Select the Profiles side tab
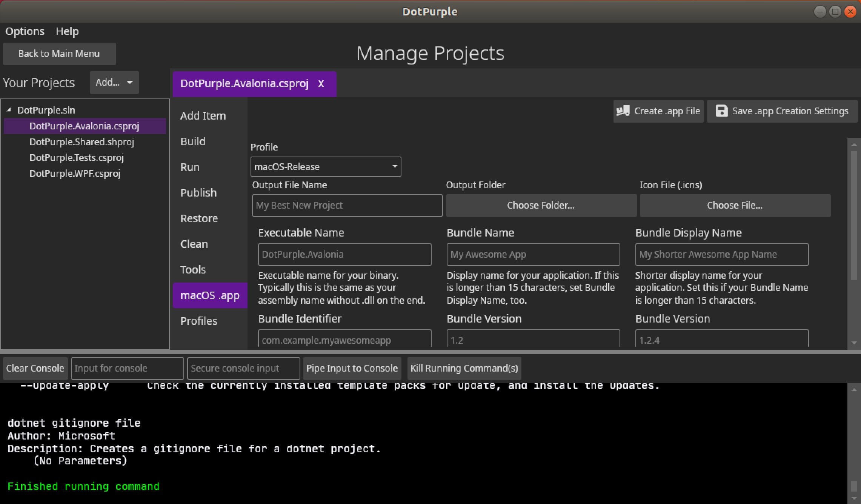This screenshot has height=504, width=861. point(199,321)
